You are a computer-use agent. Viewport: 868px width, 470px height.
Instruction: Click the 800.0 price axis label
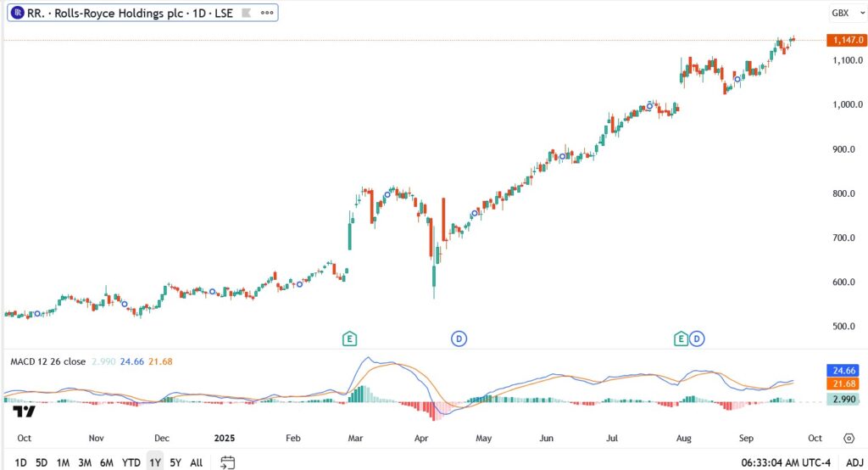pyautogui.click(x=844, y=193)
